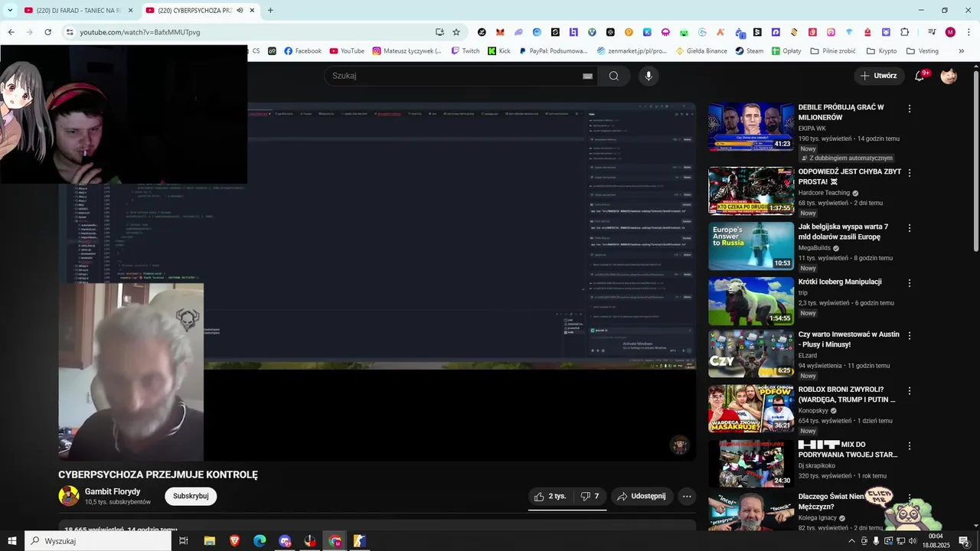
Task: Run search with the magnifier button
Action: pyautogui.click(x=614, y=76)
